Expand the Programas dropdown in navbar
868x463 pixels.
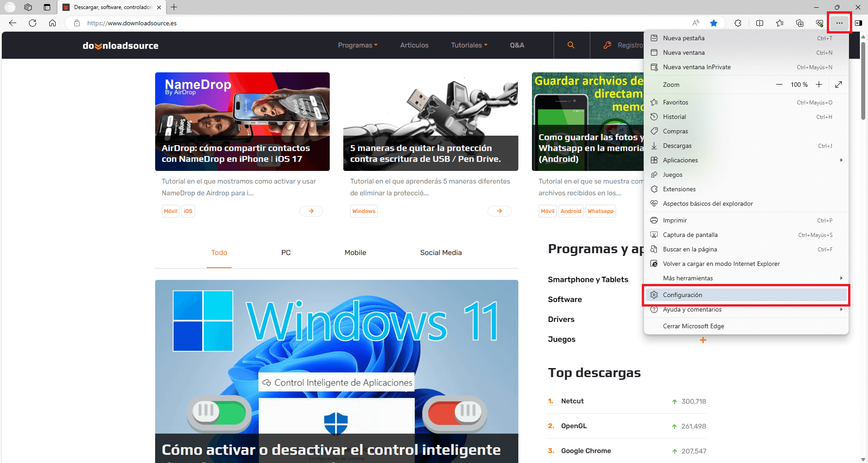(x=358, y=45)
